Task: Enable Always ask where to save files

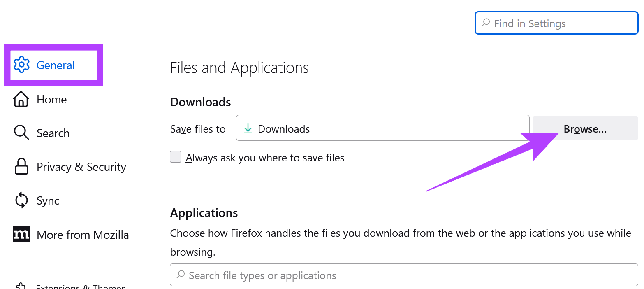Action: coord(176,157)
